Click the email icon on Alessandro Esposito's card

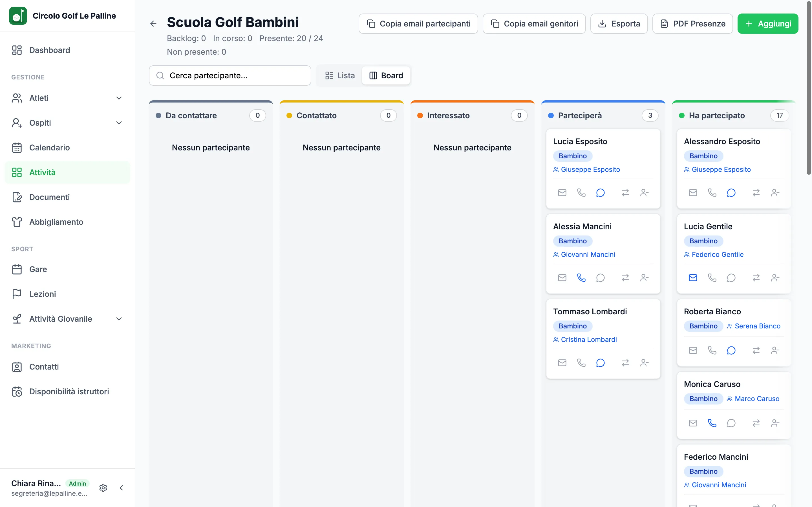pyautogui.click(x=693, y=192)
